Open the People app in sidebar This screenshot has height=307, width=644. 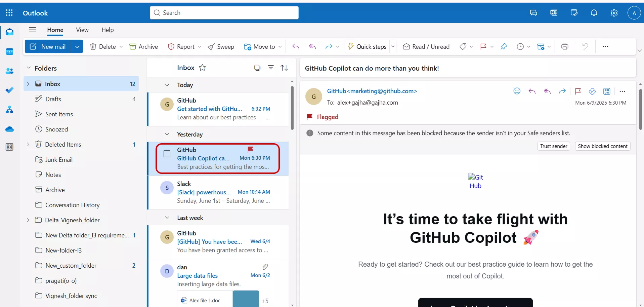pyautogui.click(x=9, y=71)
